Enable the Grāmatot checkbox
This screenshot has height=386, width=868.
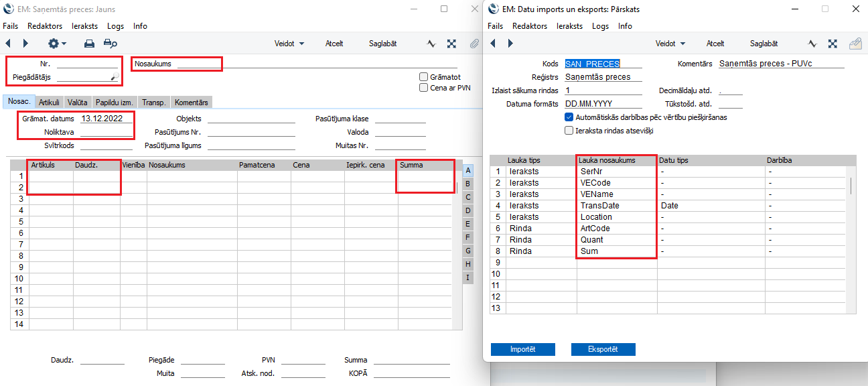423,77
